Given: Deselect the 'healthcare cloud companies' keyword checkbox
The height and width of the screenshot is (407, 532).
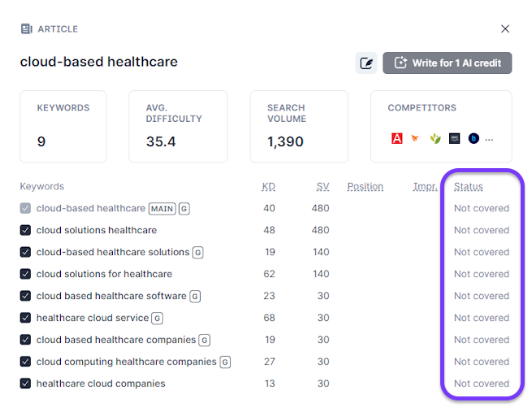Looking at the screenshot, I should click(25, 383).
